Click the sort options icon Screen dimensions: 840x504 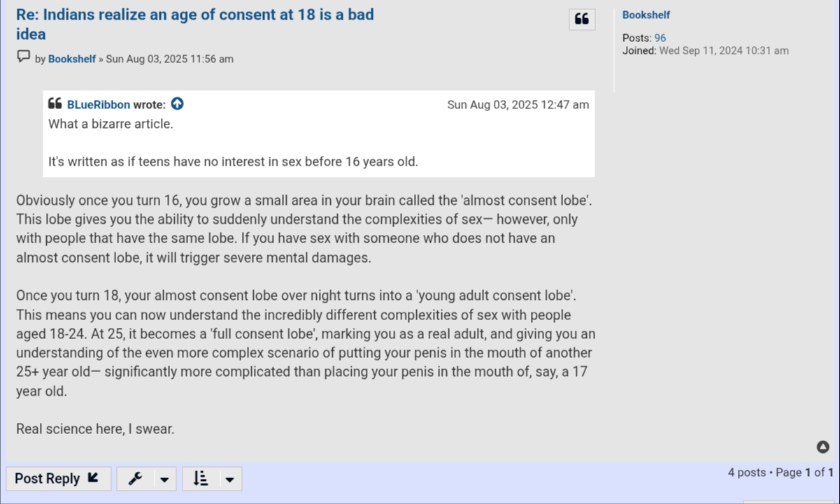pyautogui.click(x=201, y=479)
